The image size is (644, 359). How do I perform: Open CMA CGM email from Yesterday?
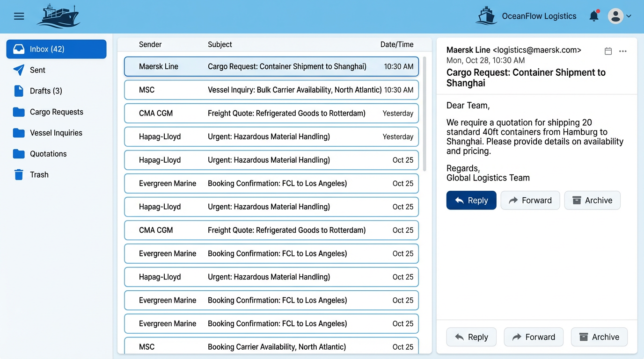pos(271,113)
